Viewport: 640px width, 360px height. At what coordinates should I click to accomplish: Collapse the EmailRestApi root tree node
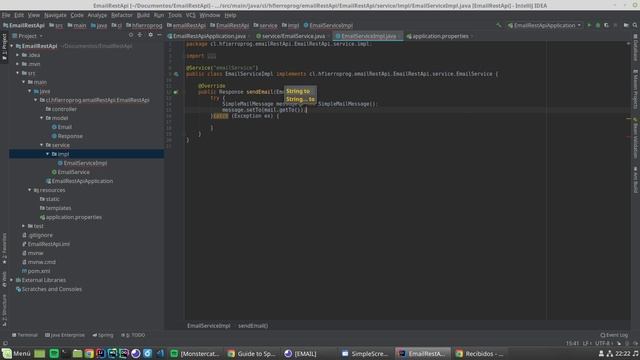[x=12, y=46]
